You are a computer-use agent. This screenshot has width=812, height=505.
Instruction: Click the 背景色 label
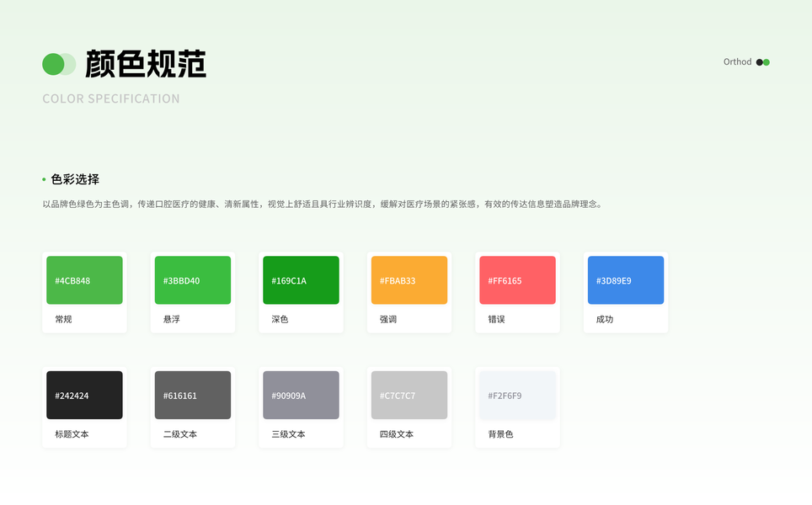[x=500, y=434]
